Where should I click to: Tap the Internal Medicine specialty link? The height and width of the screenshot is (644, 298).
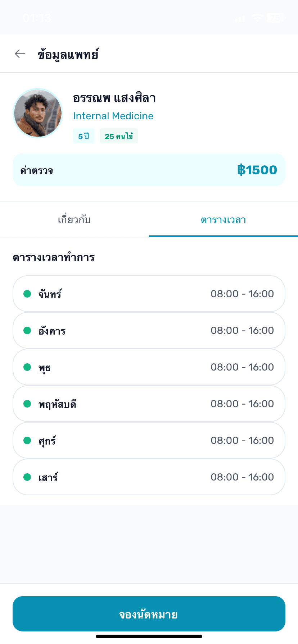click(113, 116)
